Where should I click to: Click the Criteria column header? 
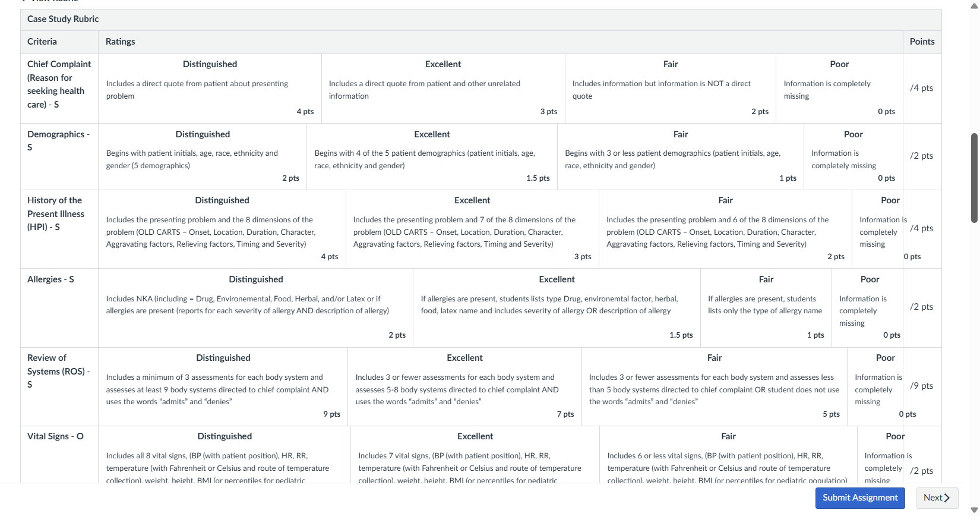42,42
